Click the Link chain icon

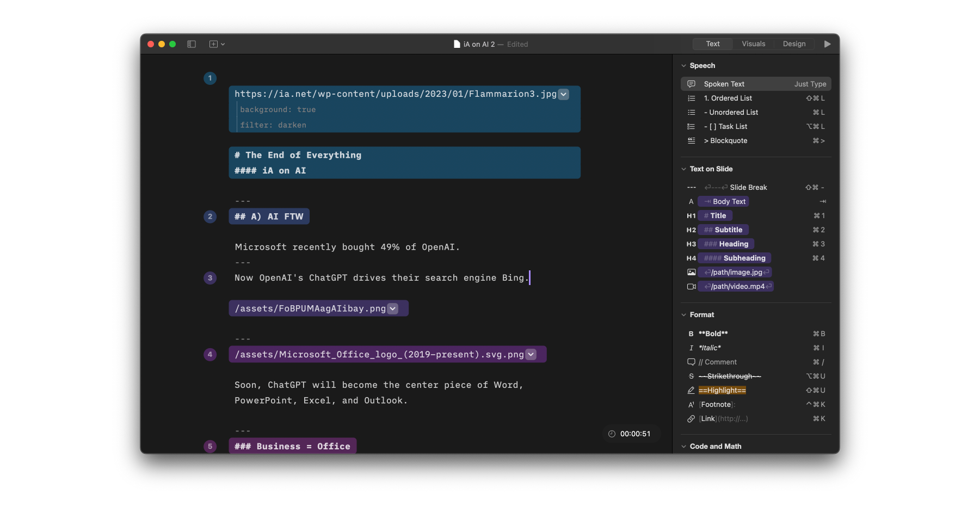(691, 418)
